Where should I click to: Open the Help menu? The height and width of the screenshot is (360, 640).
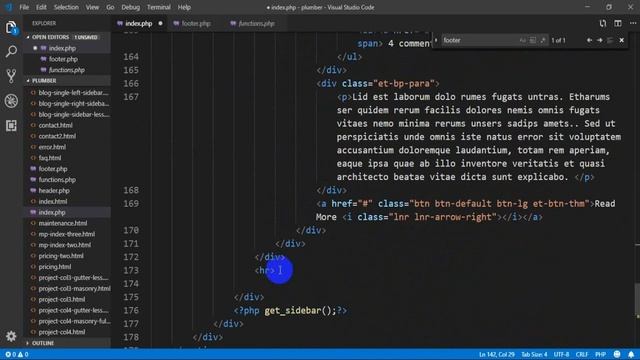coord(184,7)
